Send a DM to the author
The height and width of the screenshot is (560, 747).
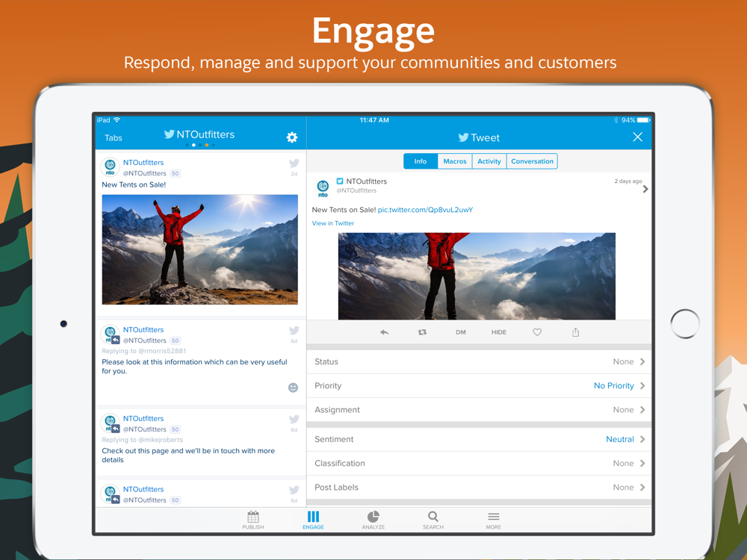point(461,332)
